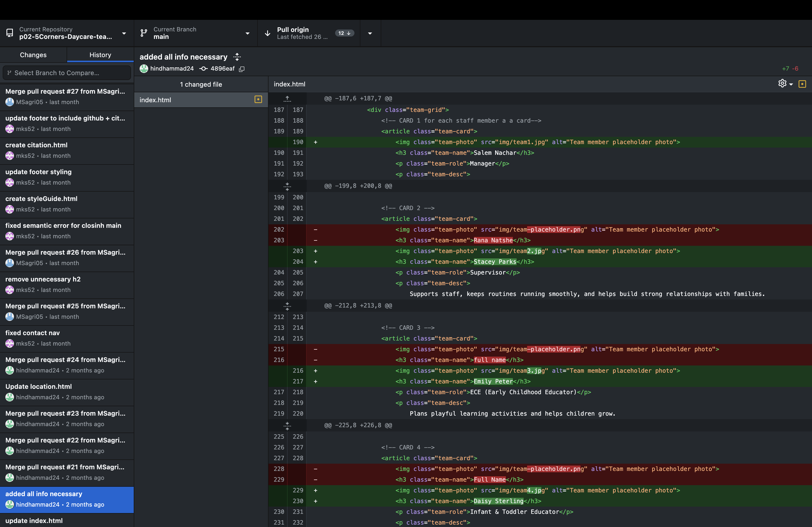The image size is (812, 527).
Task: Click the 12 commits badge on Pull origin
Action: (345, 33)
